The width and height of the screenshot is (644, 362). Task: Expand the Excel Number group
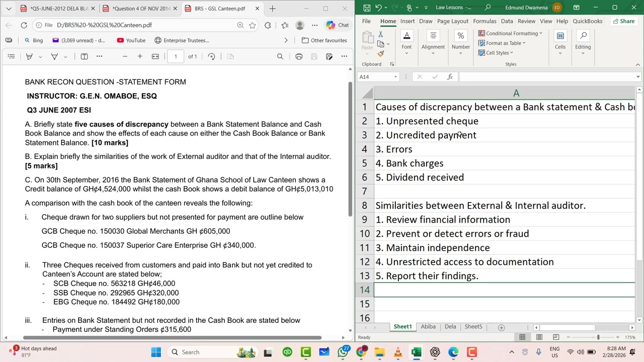(x=460, y=43)
